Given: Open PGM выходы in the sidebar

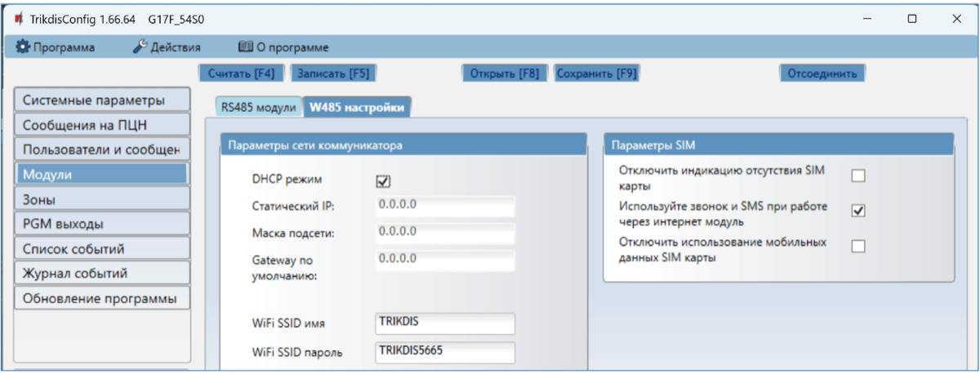Looking at the screenshot, I should coord(102,224).
